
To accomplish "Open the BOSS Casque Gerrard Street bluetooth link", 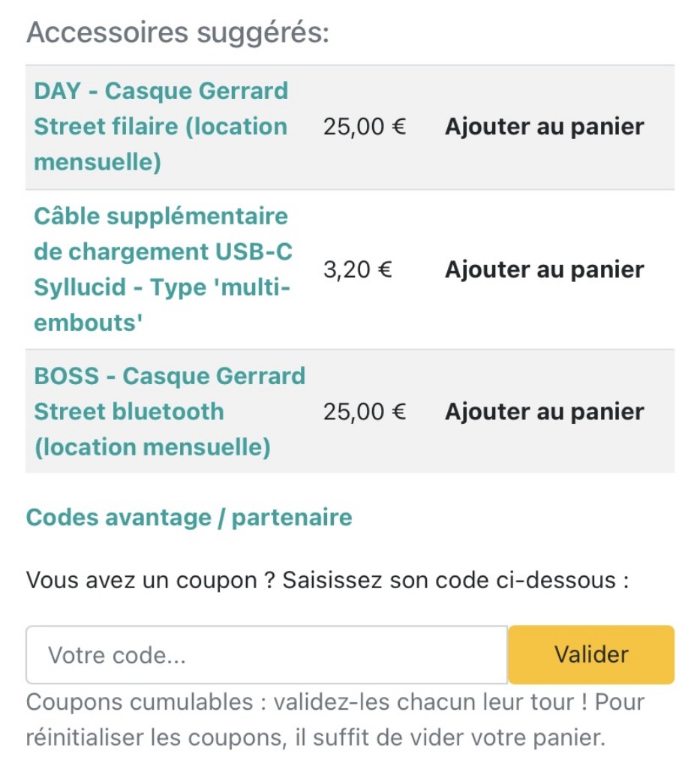I will (x=170, y=411).
